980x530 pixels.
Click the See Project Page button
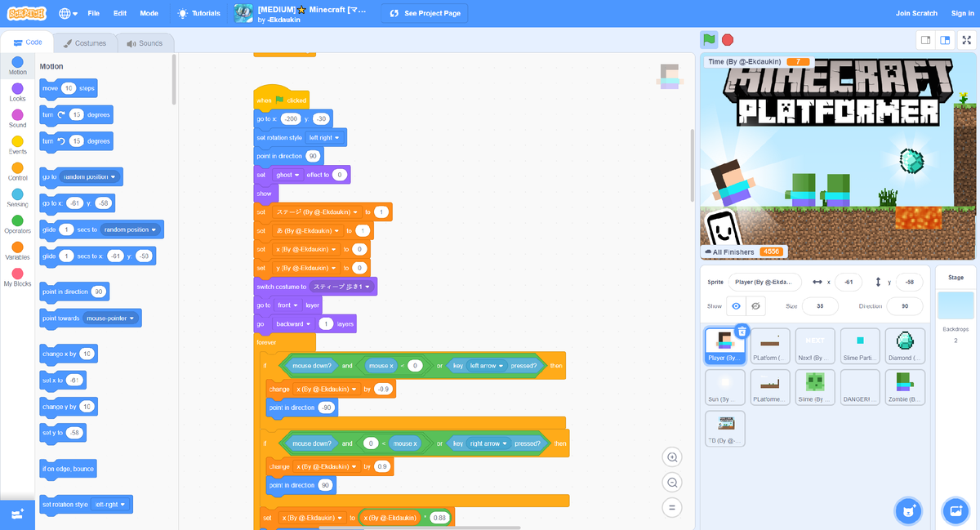(425, 13)
